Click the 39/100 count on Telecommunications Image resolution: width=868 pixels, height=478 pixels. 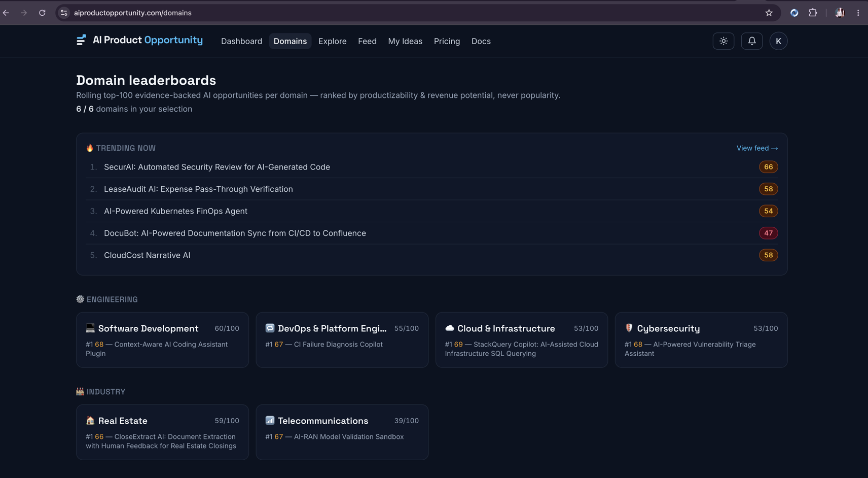407,421
